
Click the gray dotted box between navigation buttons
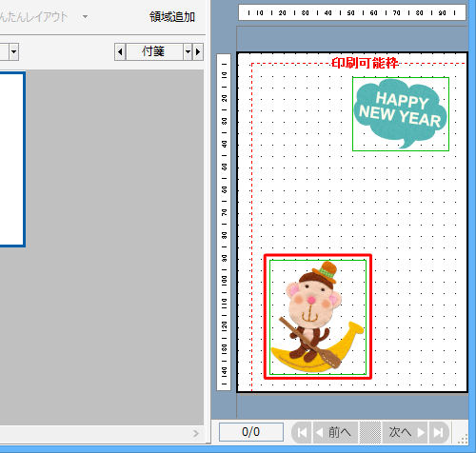tap(370, 432)
